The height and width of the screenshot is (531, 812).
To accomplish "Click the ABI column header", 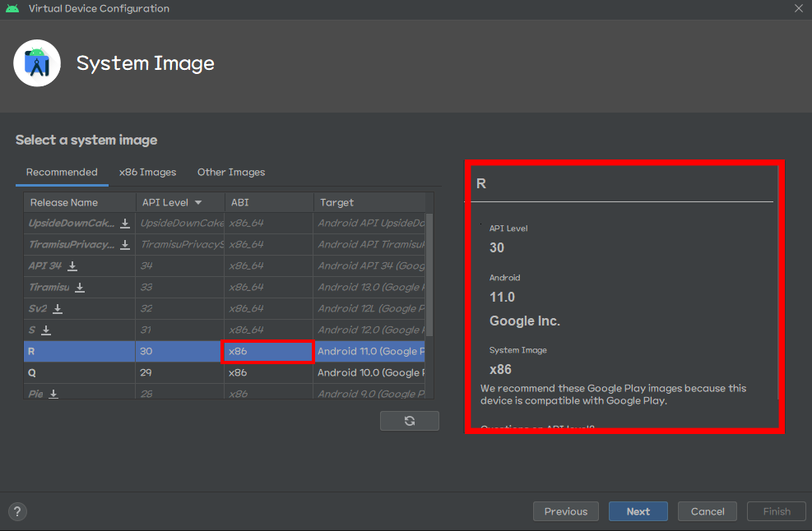I will click(x=269, y=202).
